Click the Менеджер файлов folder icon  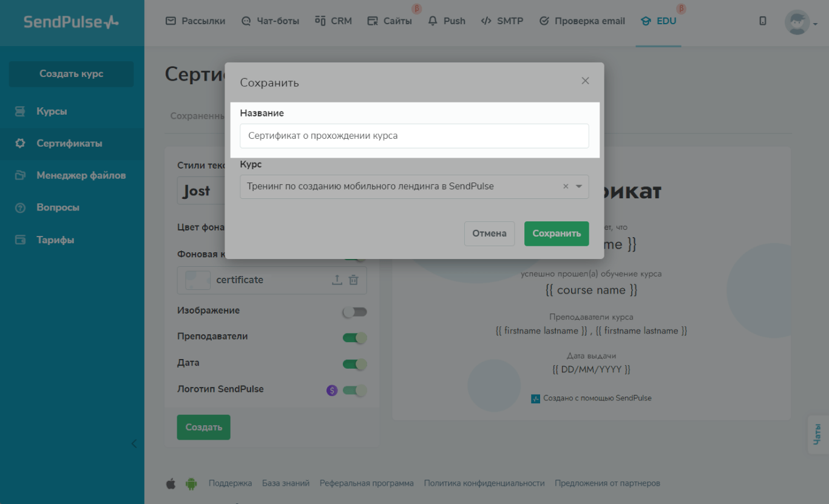(20, 175)
